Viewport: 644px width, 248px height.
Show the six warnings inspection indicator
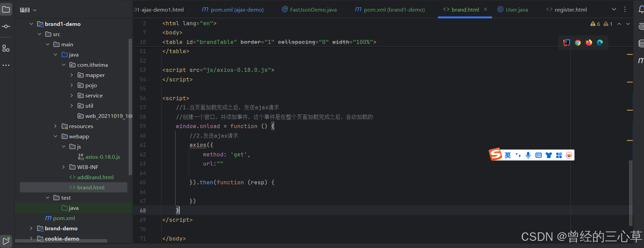pyautogui.click(x=595, y=24)
